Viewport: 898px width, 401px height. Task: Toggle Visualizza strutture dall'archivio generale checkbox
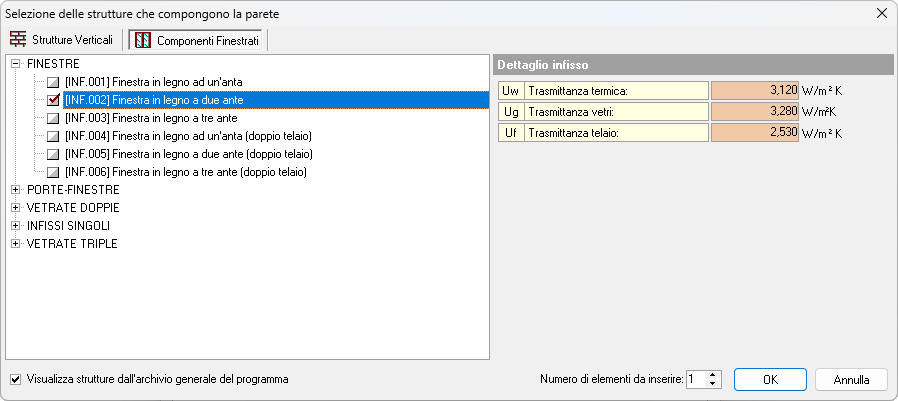[15, 380]
